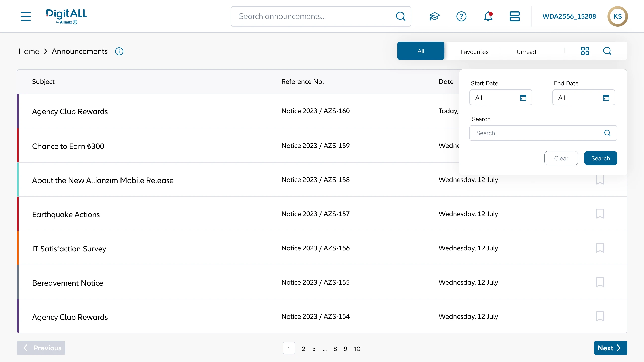Open Agency Club Rewards AZS-160 announcement

pos(70,111)
